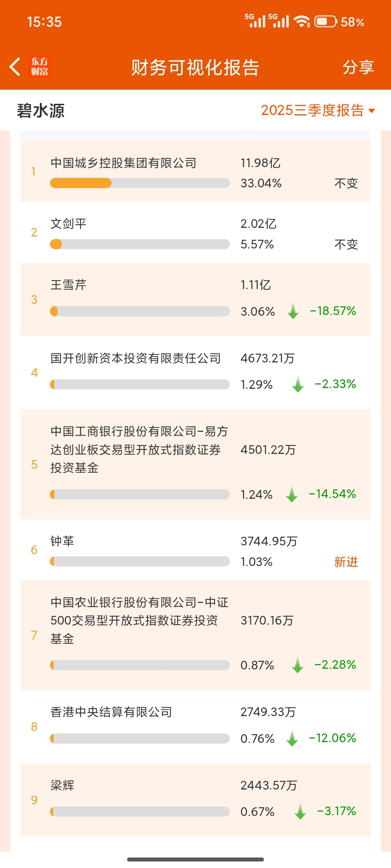Tap the 分享 share button
The width and height of the screenshot is (391, 868).
358,67
